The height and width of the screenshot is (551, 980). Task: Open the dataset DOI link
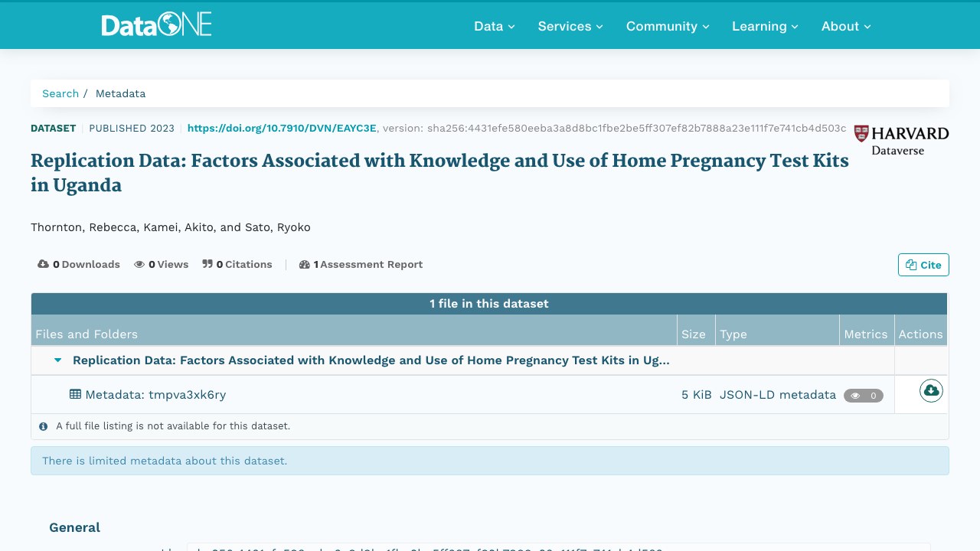(282, 129)
